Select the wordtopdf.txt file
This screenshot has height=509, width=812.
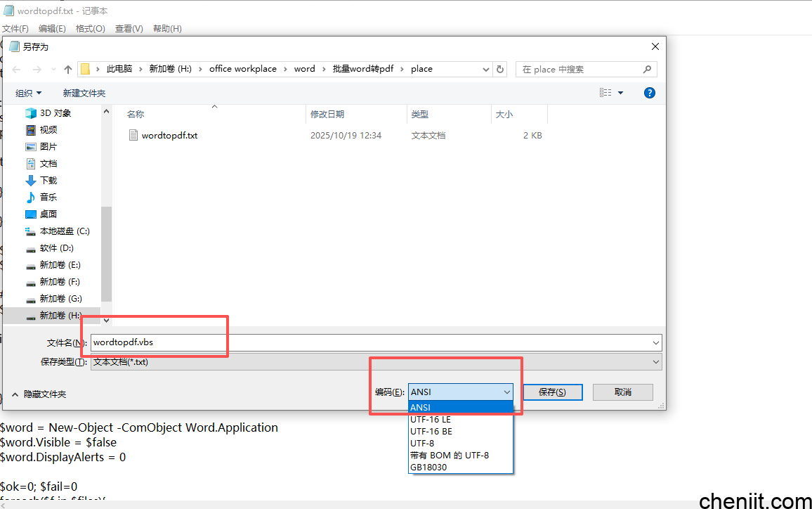coord(169,136)
